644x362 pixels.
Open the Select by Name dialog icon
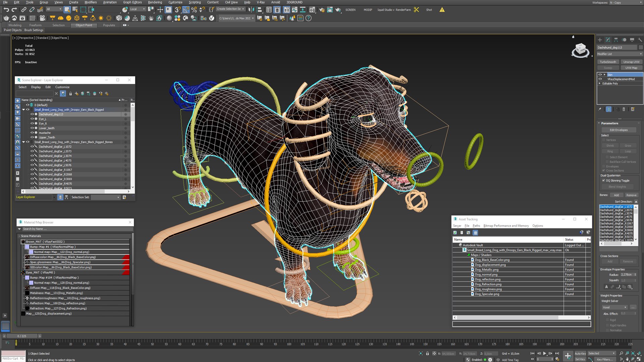[x=75, y=10]
